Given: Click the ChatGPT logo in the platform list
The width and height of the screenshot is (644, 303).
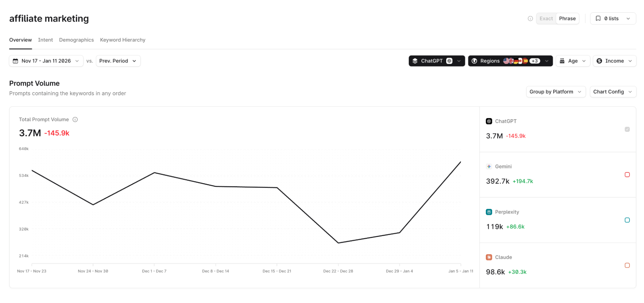Looking at the screenshot, I should (x=489, y=122).
